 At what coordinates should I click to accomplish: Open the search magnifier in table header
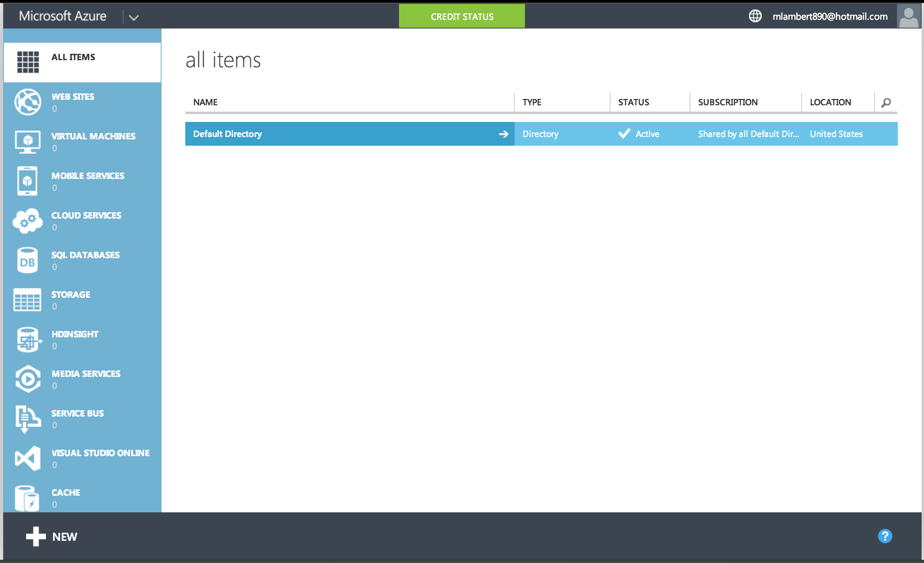pos(886,103)
